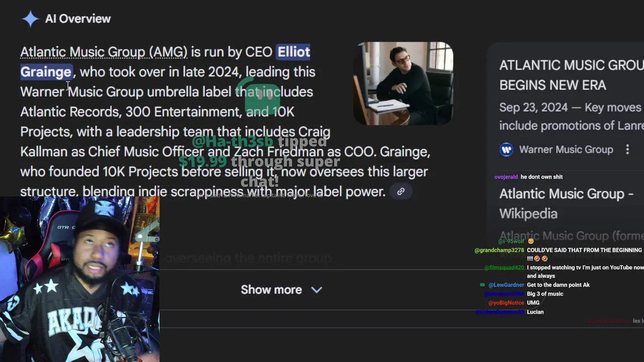
Task: Open the Warner Music Group source logo icon
Action: tap(506, 149)
